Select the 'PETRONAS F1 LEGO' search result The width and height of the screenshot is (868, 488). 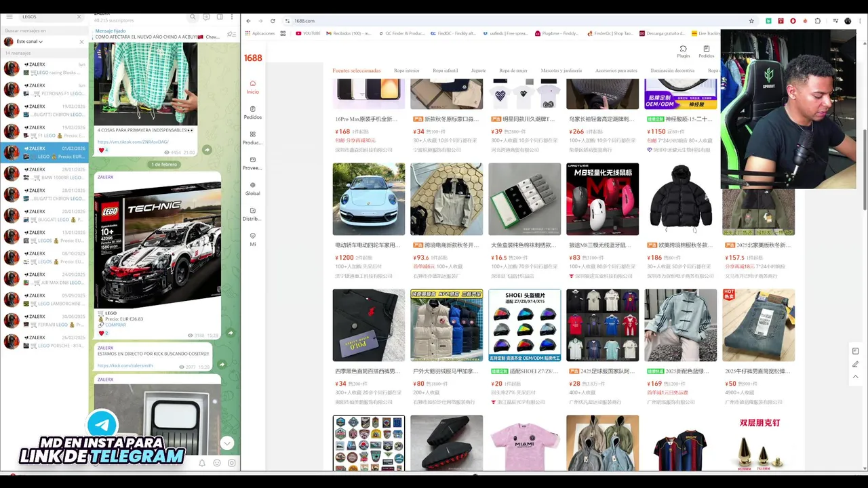tap(45, 89)
